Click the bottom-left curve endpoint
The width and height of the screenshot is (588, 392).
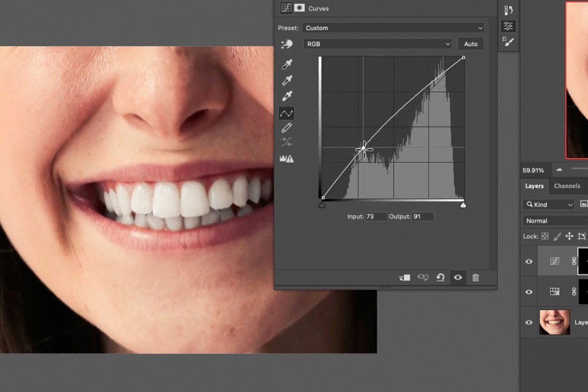322,198
